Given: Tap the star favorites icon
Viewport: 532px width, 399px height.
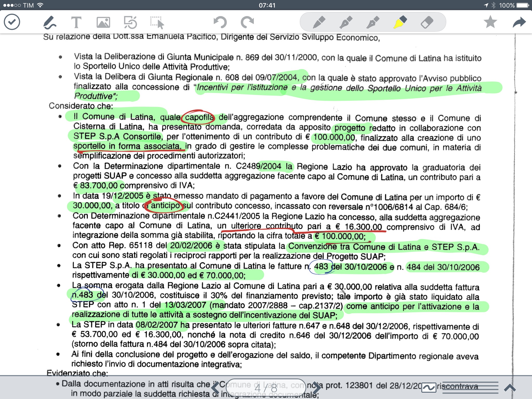Looking at the screenshot, I should click(490, 22).
